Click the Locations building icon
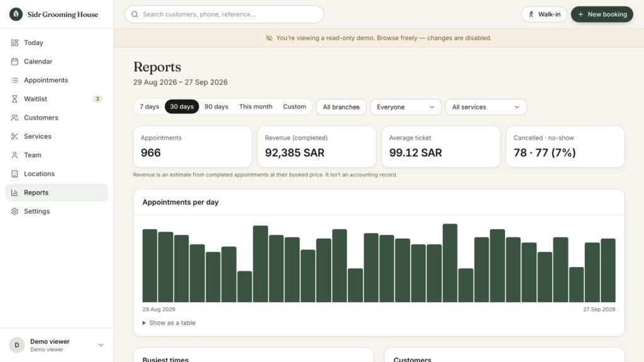This screenshot has height=362, width=644. click(15, 174)
